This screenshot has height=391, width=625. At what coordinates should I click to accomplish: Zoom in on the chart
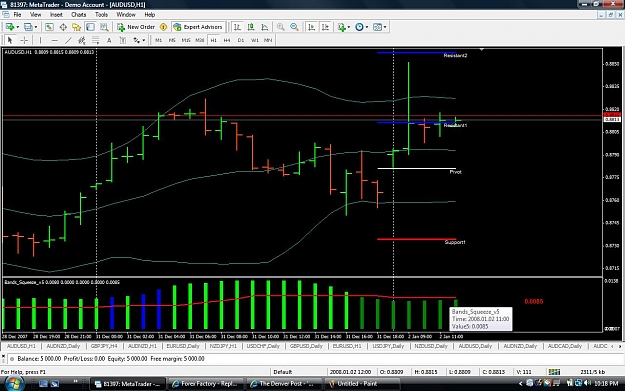281,27
